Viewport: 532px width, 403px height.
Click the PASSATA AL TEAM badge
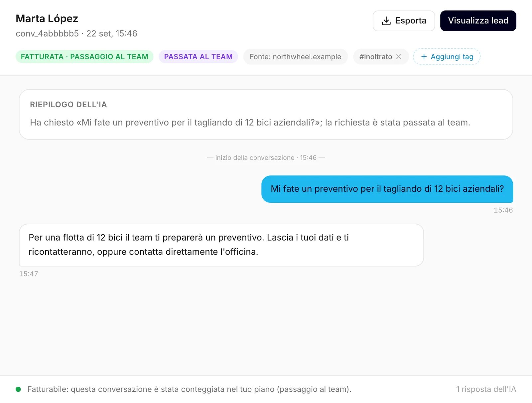click(198, 57)
